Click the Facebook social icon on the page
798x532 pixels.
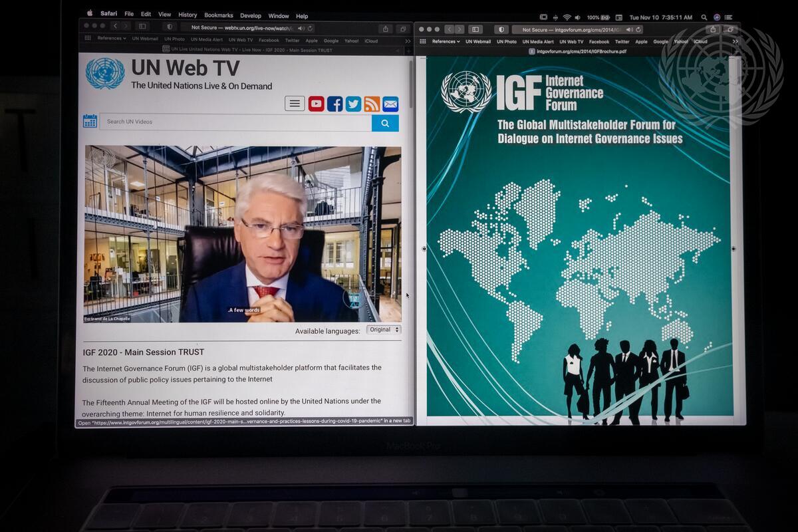pos(334,104)
